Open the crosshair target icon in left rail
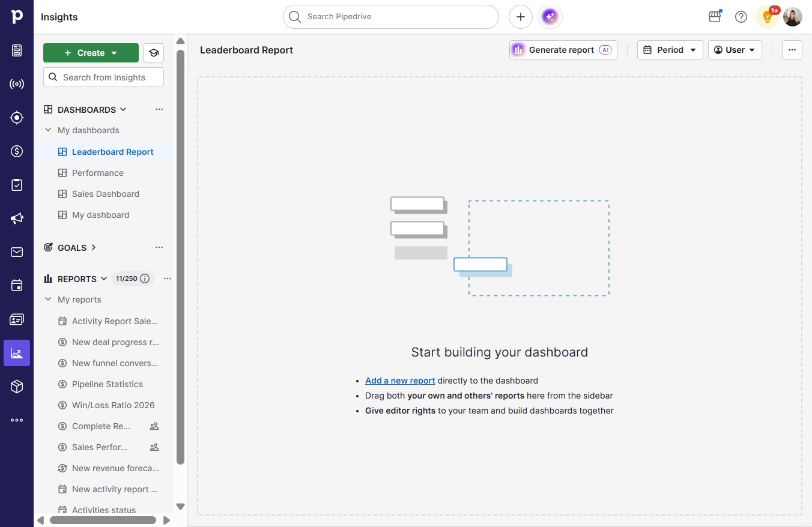The width and height of the screenshot is (812, 527). coord(17,118)
